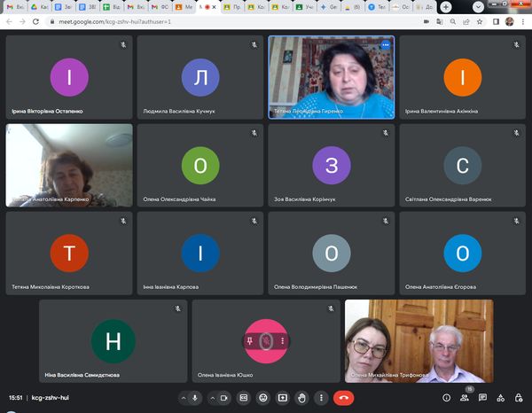
Task: Open the three-dot more options menu
Action: (x=321, y=398)
